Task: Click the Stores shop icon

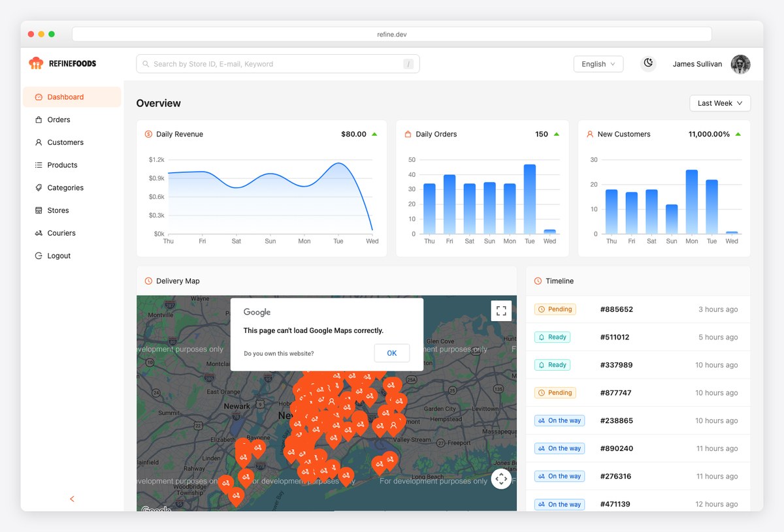Action: pos(39,211)
